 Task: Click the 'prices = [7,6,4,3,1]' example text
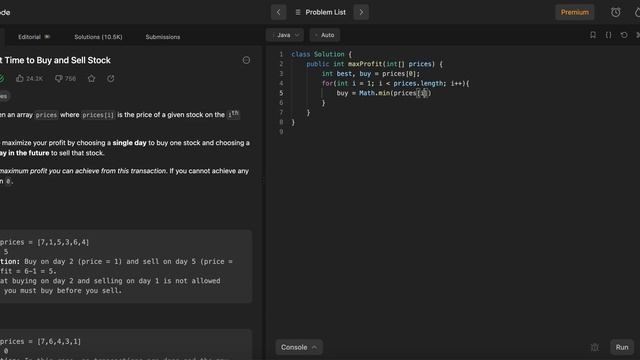pyautogui.click(x=40, y=341)
